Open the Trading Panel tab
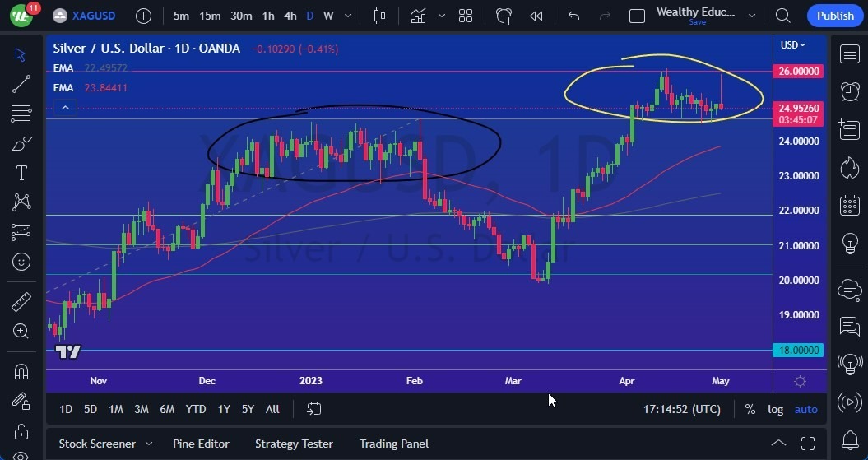The width and height of the screenshot is (868, 460). coord(394,444)
